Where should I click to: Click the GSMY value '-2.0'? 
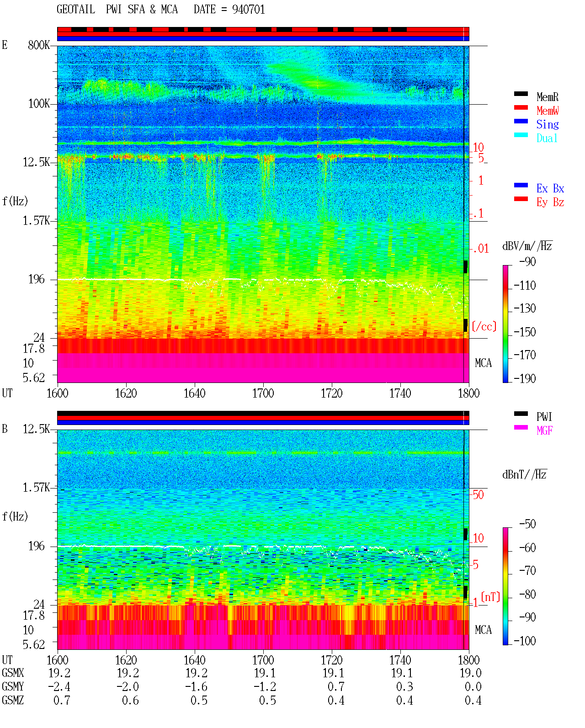coord(128,687)
